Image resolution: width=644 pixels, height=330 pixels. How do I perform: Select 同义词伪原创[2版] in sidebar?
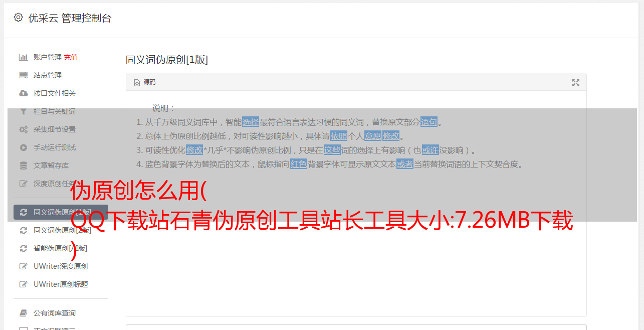pyautogui.click(x=61, y=230)
